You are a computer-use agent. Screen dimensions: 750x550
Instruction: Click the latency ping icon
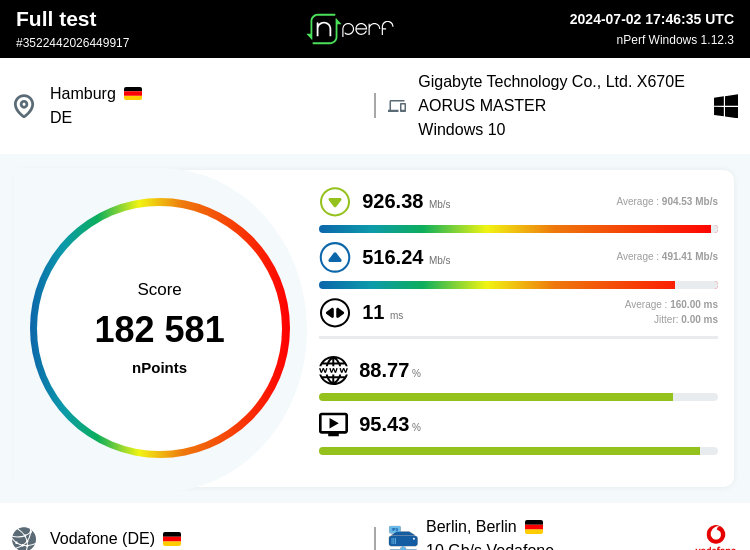[335, 313]
